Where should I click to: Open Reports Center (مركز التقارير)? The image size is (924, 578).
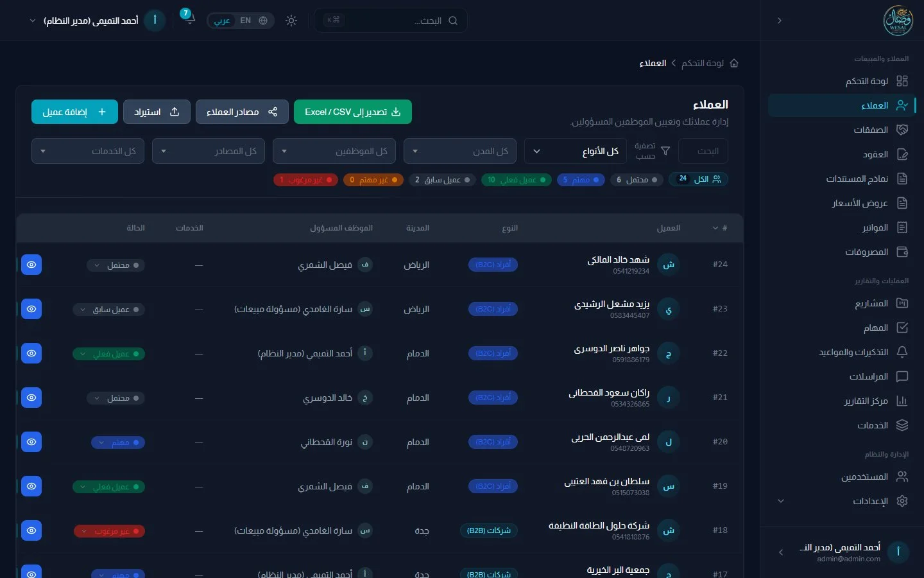(x=842, y=401)
